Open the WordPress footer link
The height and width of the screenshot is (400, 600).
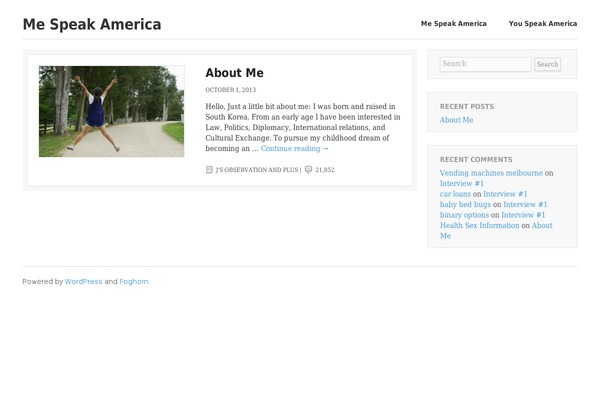coord(83,282)
